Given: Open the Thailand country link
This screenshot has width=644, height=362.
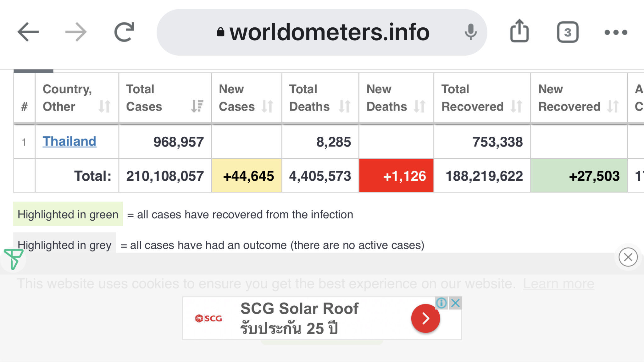Looking at the screenshot, I should 69,141.
